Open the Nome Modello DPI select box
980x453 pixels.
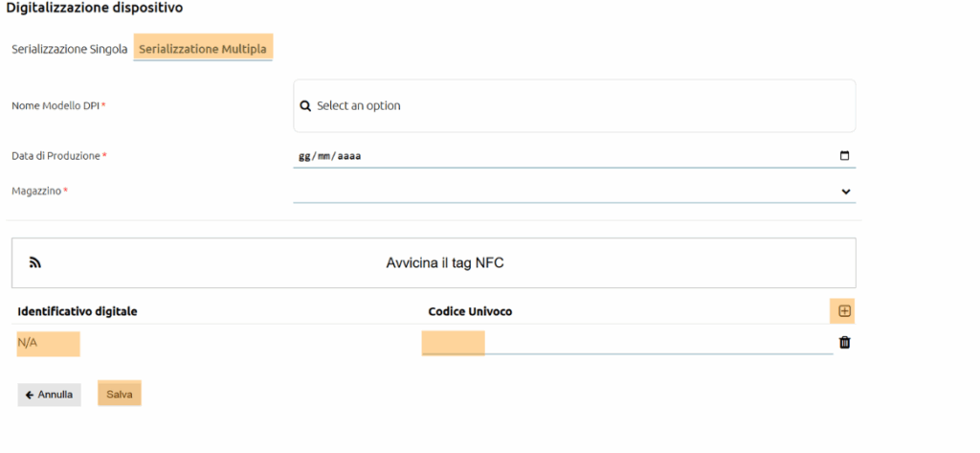coord(574,105)
